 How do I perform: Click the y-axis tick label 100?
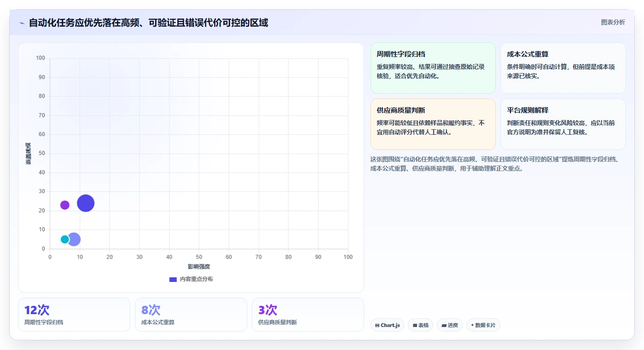[x=41, y=58]
